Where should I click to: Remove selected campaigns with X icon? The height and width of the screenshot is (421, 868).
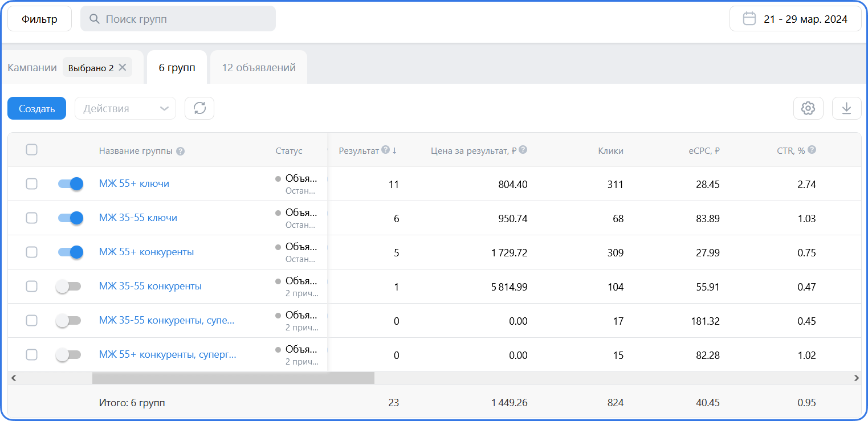point(122,68)
